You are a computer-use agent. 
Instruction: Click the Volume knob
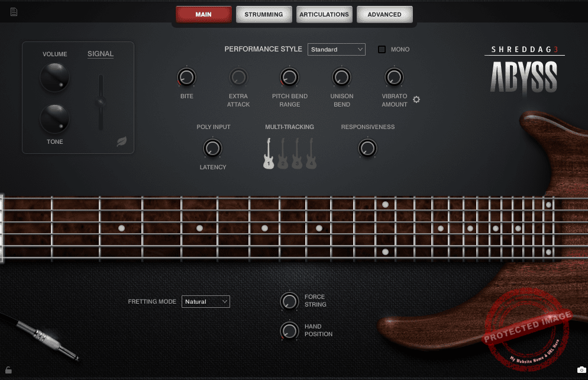55,78
